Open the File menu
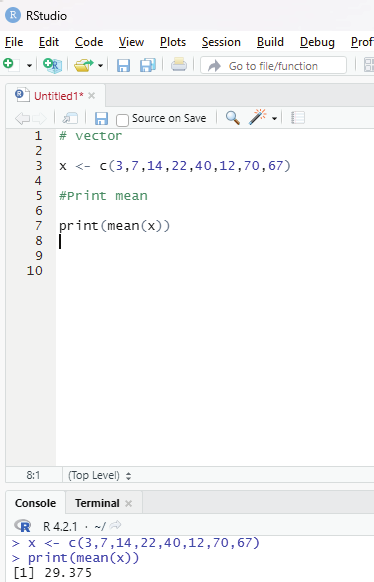This screenshot has height=582, width=374. [14, 42]
